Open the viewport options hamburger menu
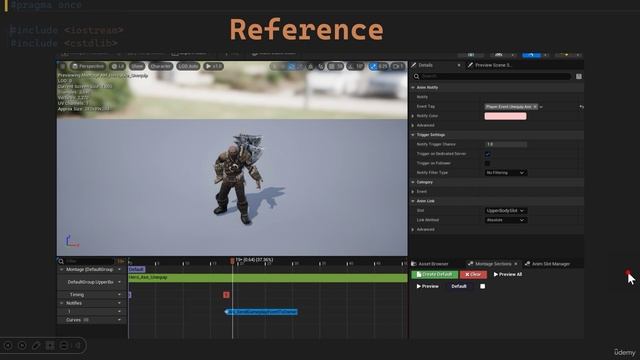Screen dimensions: 640x360 63,66
